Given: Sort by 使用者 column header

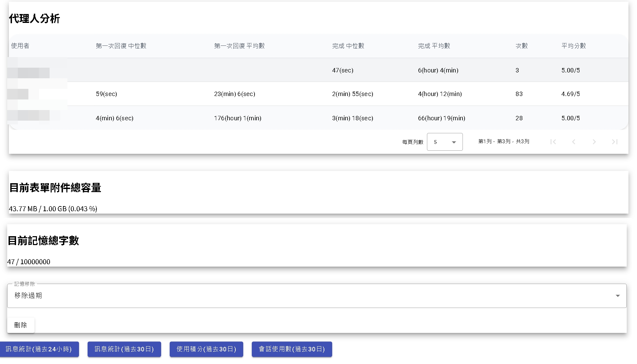Looking at the screenshot, I should pyautogui.click(x=20, y=46).
